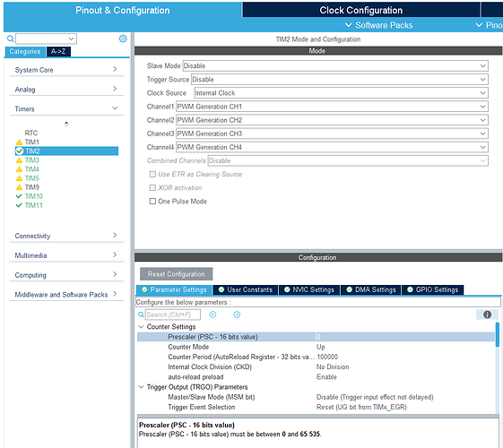Toggle the XOR activation checkbox
503x448 pixels.
pos(152,188)
